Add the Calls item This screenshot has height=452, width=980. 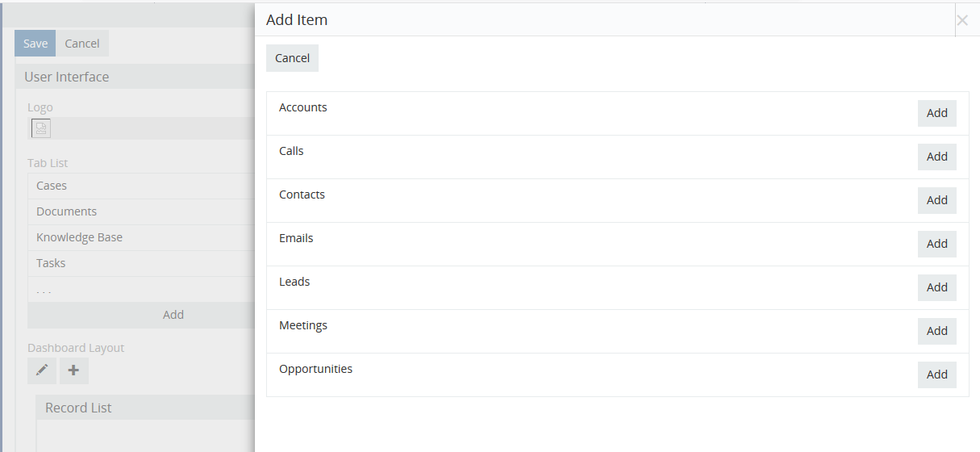pos(936,157)
